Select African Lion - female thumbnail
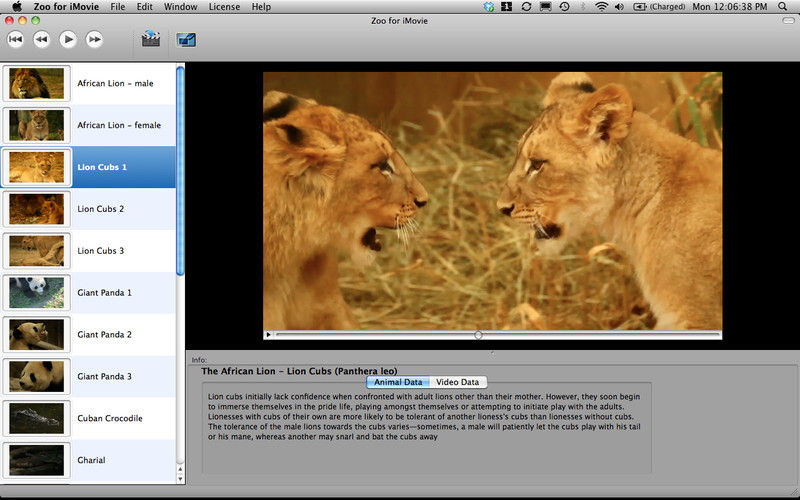800x500 pixels. point(37,125)
